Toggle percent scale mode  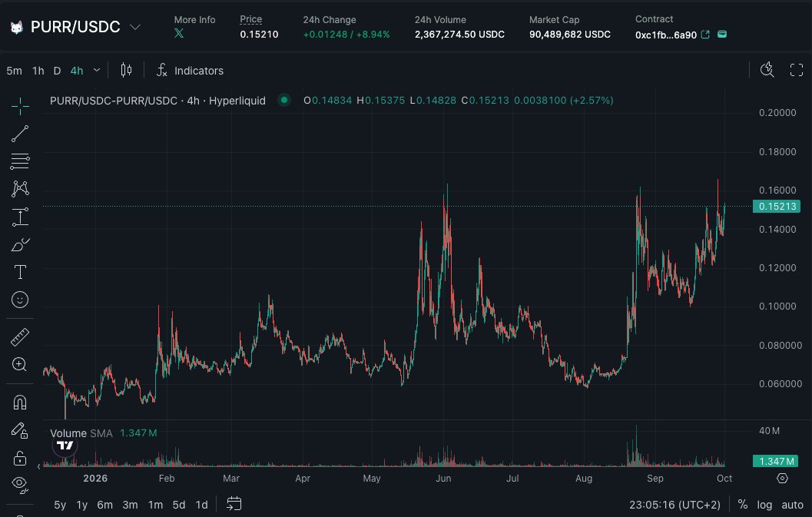(743, 505)
